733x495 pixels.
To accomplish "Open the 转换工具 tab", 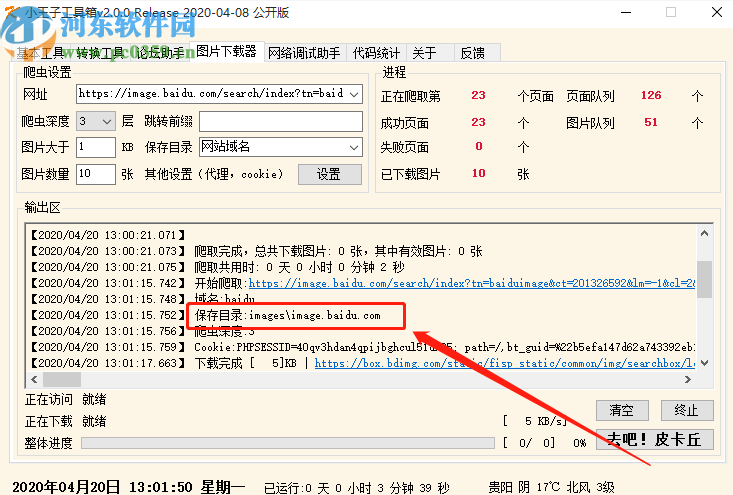I will coord(100,53).
